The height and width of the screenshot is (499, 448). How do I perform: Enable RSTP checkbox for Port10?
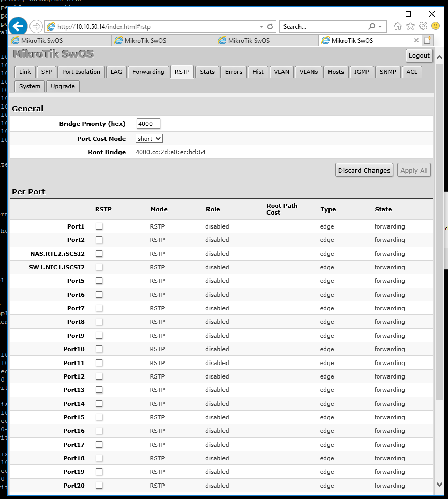click(99, 349)
